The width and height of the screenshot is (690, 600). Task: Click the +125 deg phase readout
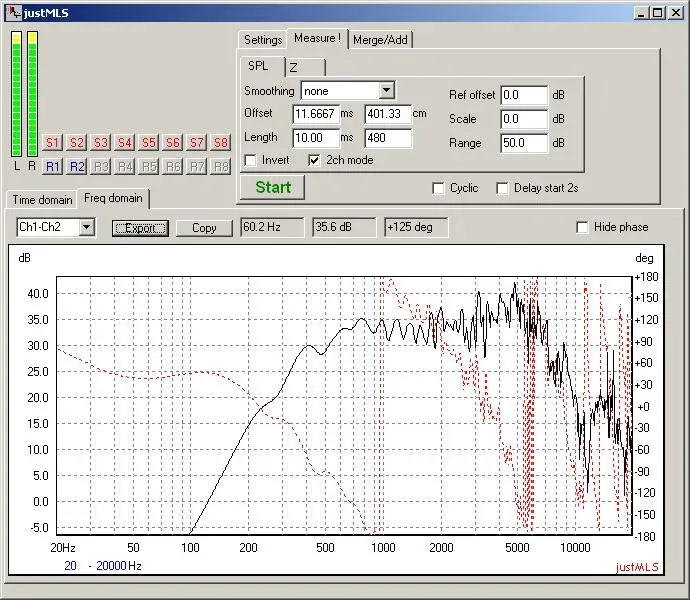point(416,227)
